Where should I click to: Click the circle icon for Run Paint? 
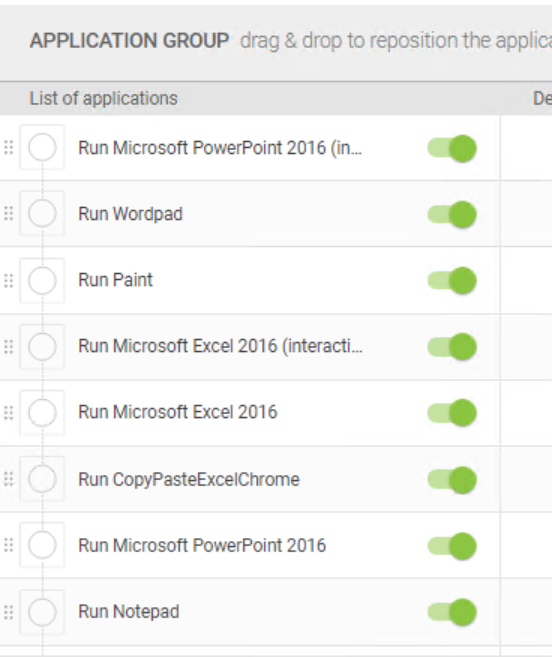click(42, 280)
